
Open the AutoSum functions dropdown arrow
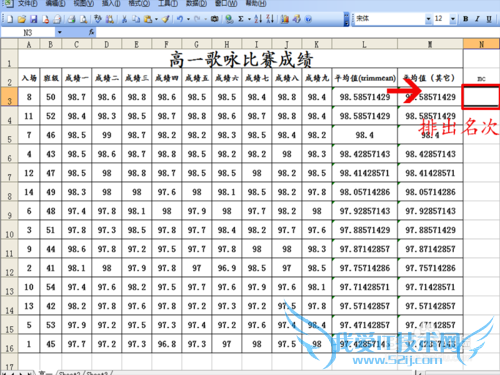(249, 19)
